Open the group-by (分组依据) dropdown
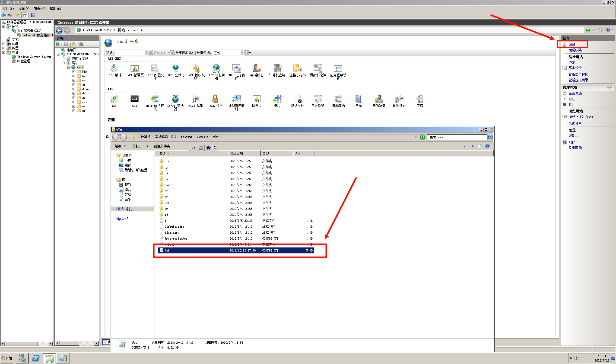616x364 pixels. pos(242,53)
